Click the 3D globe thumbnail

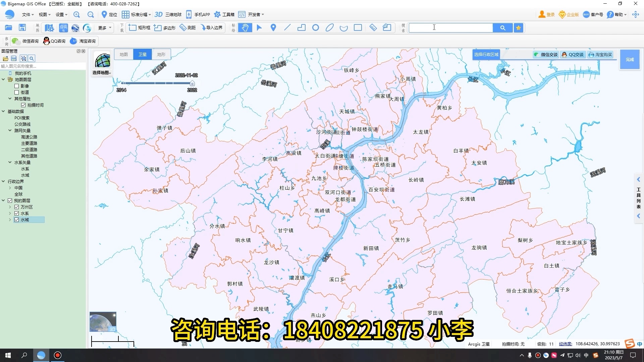point(103,322)
